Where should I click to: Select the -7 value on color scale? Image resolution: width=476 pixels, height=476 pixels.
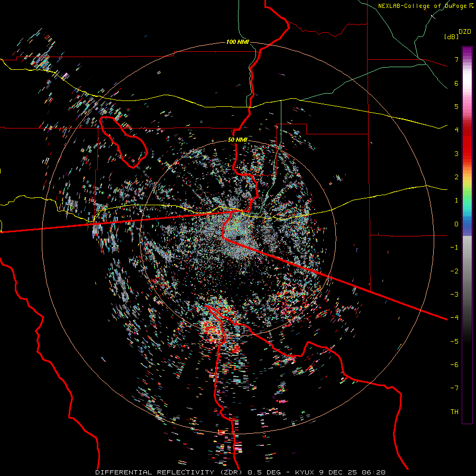[454, 388]
